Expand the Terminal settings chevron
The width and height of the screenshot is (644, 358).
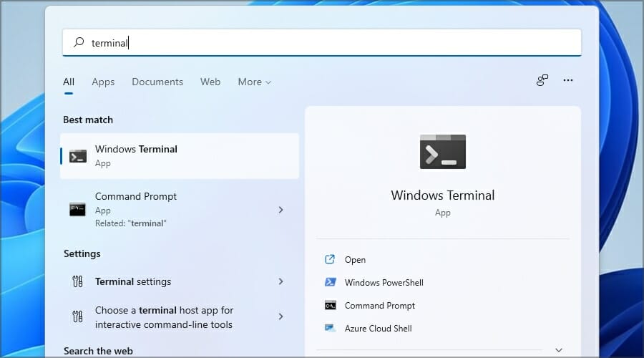pos(281,281)
